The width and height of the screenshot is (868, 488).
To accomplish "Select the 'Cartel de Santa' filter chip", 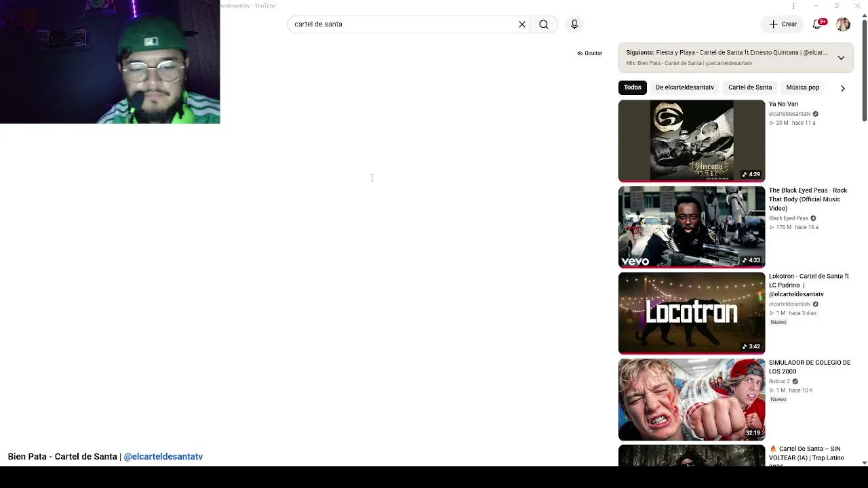I will tap(750, 87).
